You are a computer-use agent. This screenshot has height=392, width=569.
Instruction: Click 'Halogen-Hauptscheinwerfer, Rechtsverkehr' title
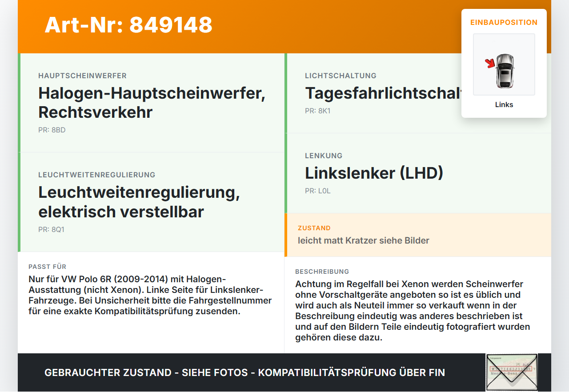click(152, 103)
